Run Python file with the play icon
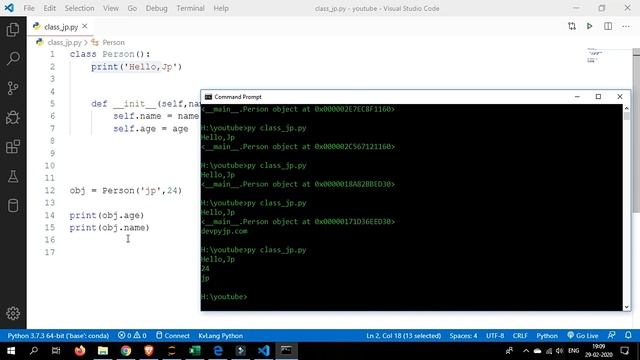The height and width of the screenshot is (360, 640). [589, 26]
